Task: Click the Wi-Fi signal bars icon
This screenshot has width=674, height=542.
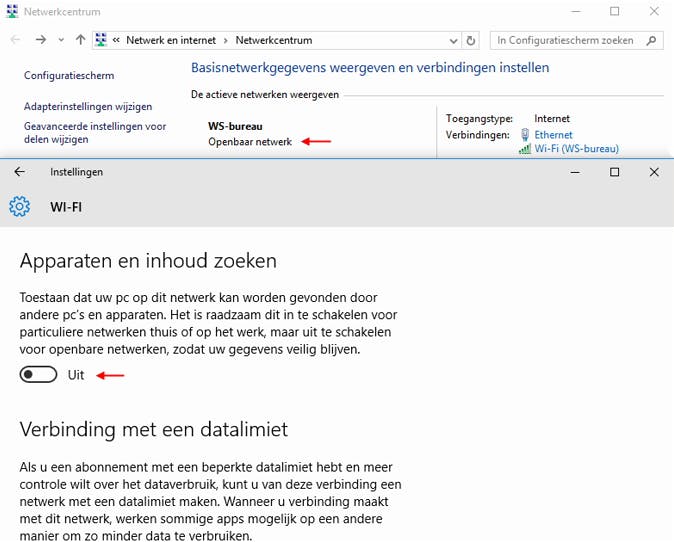Action: click(x=525, y=149)
